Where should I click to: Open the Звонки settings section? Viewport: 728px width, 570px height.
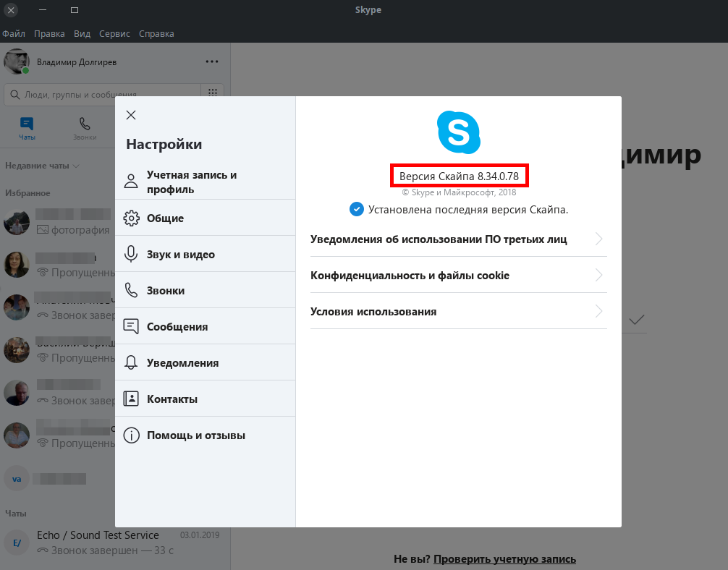[206, 290]
